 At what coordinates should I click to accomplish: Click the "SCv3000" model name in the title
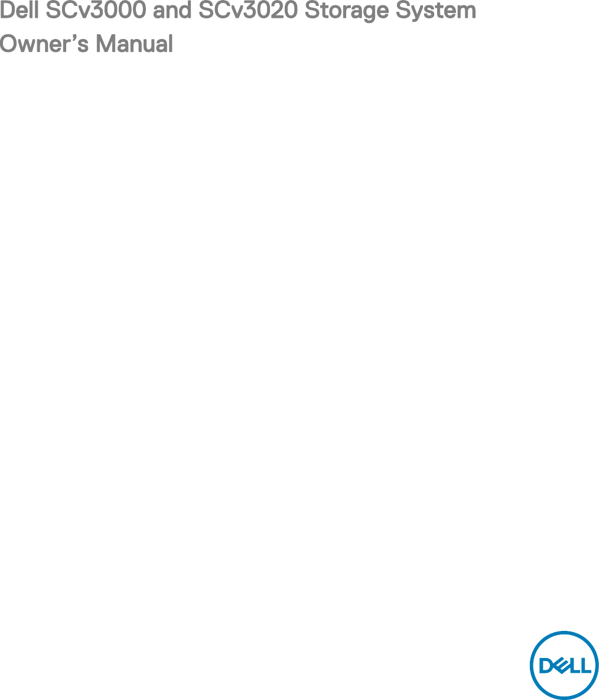pos(96,10)
